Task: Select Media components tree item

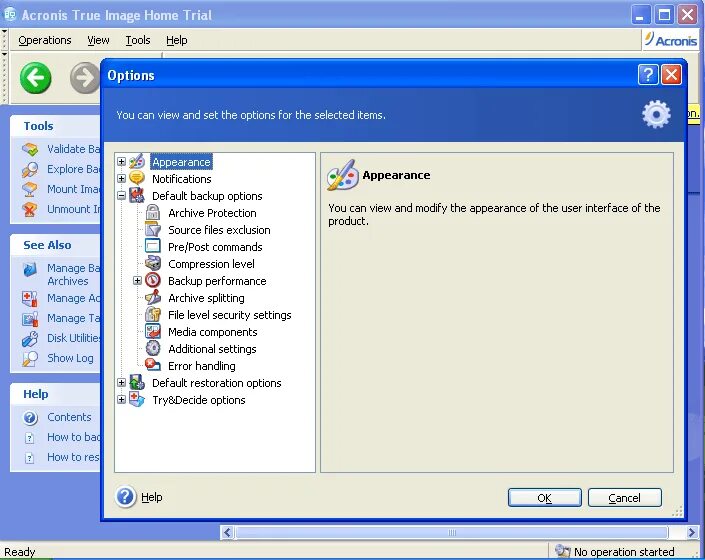Action: pos(213,332)
